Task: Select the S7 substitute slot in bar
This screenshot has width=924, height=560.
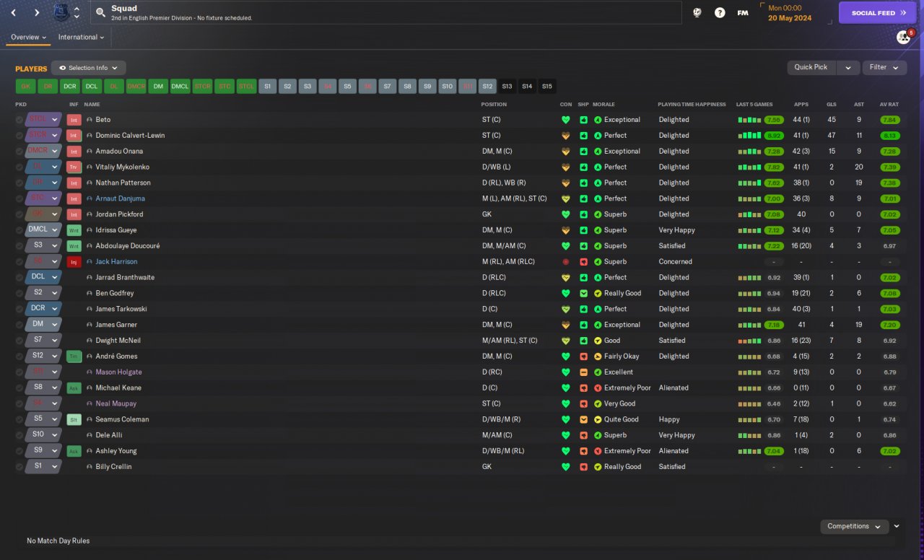Action: point(388,87)
